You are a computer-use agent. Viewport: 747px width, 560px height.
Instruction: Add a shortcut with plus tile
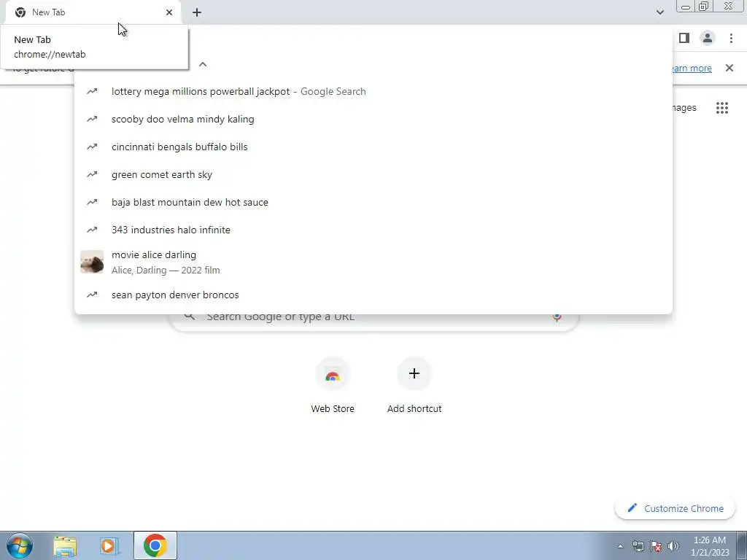(414, 386)
